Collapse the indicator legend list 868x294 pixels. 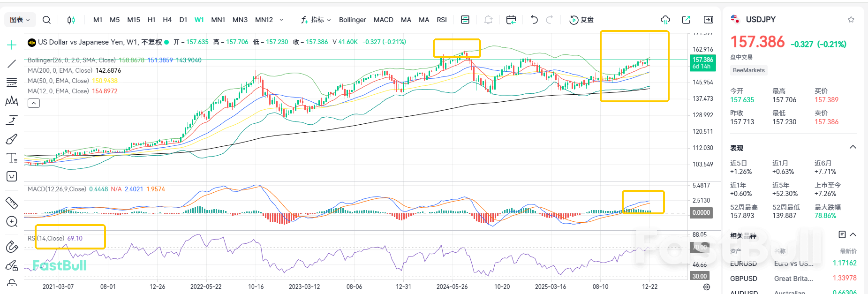(34, 103)
